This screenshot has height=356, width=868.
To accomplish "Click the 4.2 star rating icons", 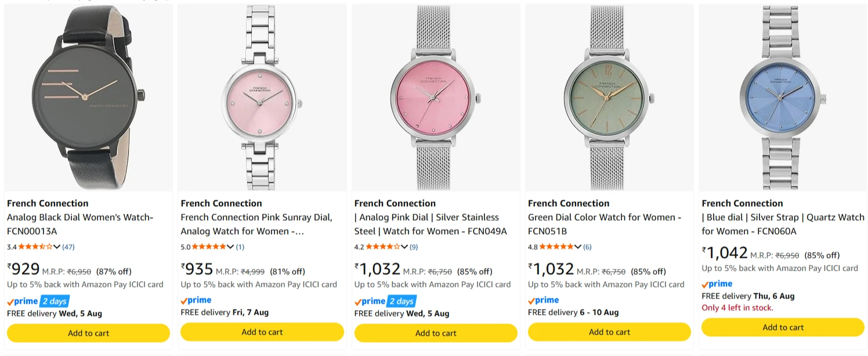I will [383, 247].
